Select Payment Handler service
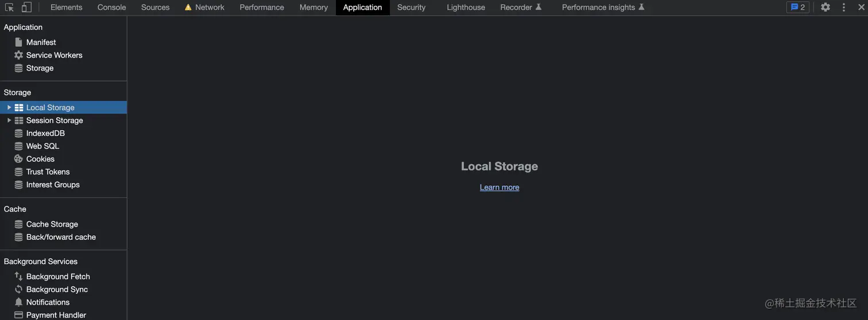868x320 pixels. tap(63, 315)
